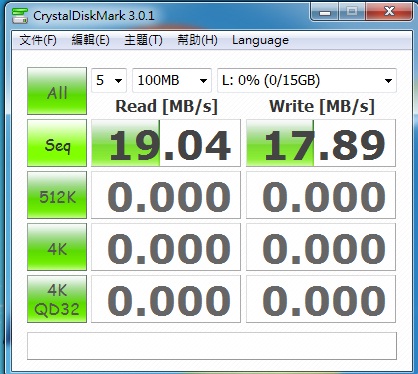This screenshot has width=418, height=374.
Task: Open the 文件(F) menu
Action: click(x=38, y=40)
